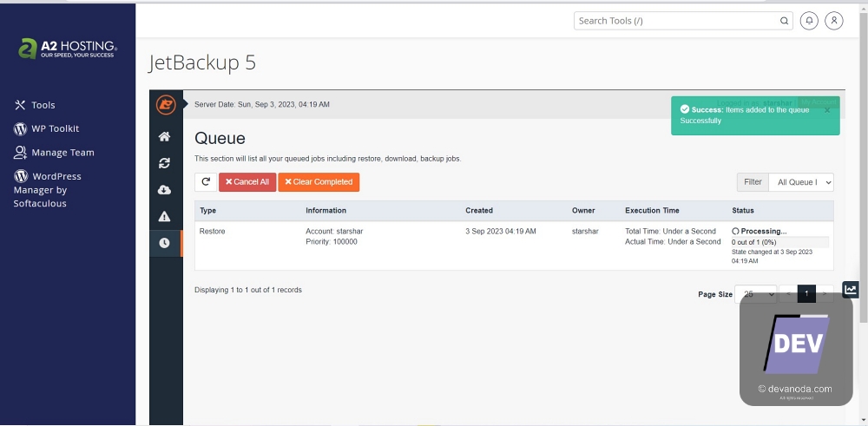Click the Server Date text

point(262,105)
